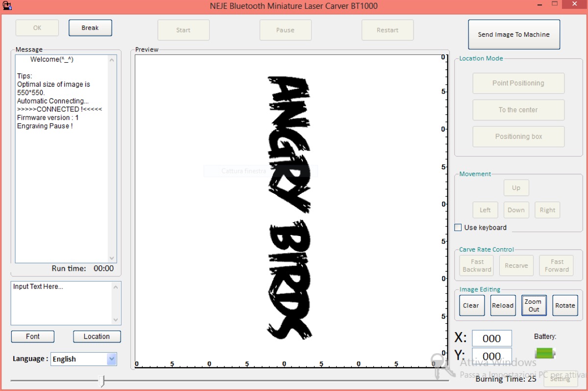The width and height of the screenshot is (588, 391).
Task: Open the Language dropdown
Action: [112, 359]
